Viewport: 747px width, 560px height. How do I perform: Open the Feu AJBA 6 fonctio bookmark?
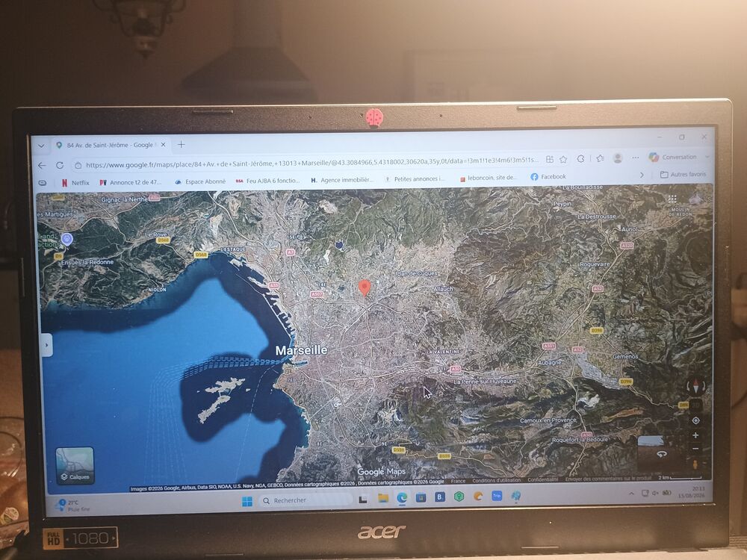point(267,181)
